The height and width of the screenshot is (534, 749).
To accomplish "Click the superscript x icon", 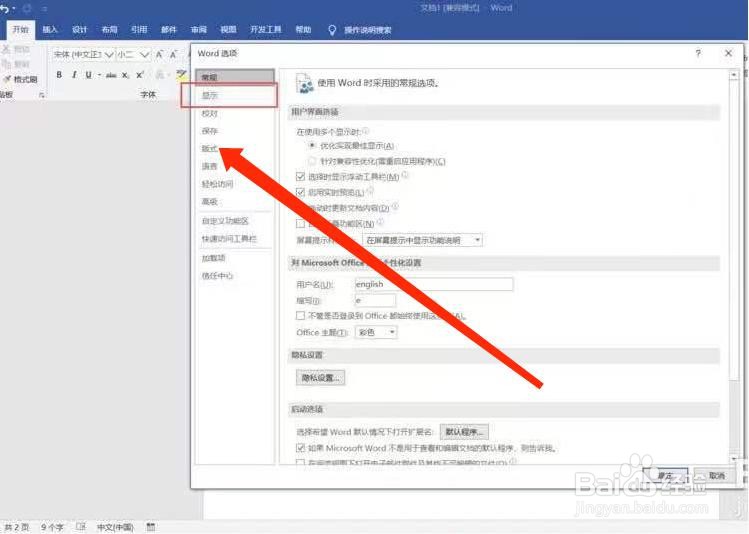I will click(140, 75).
